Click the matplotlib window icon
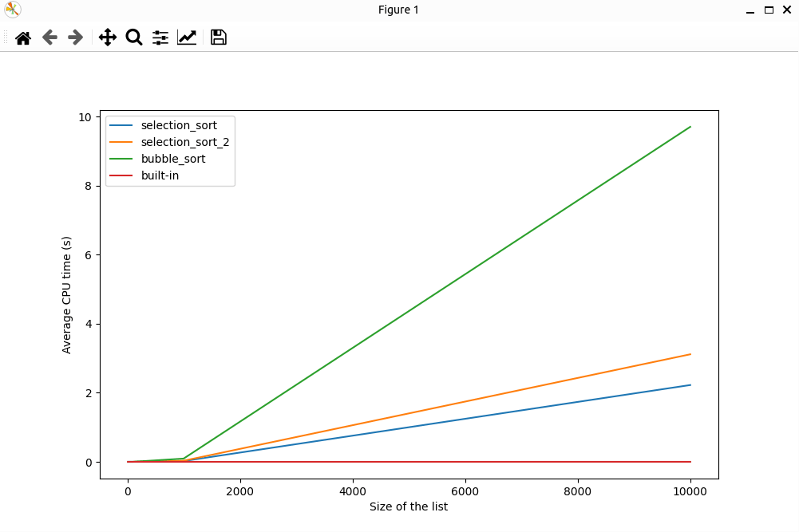The image size is (799, 532). (13, 10)
